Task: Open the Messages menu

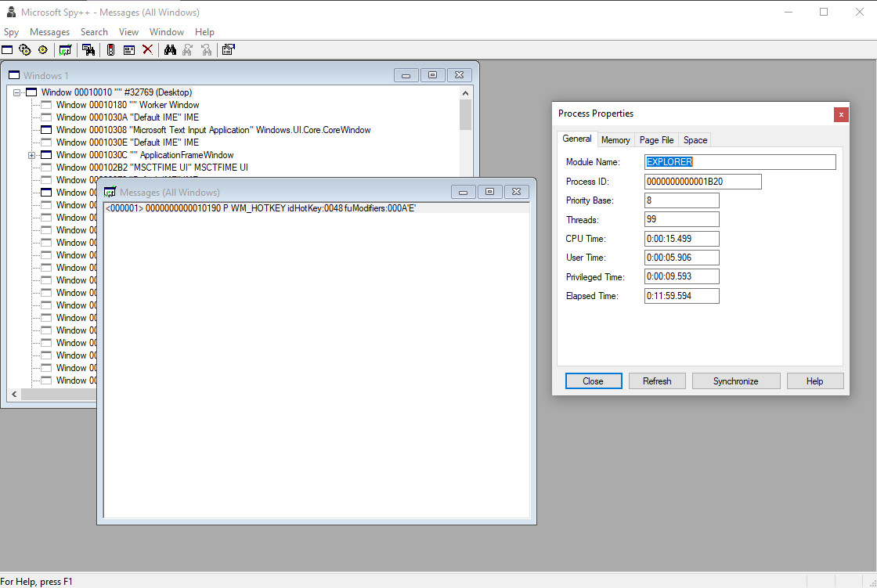Action: coord(50,32)
